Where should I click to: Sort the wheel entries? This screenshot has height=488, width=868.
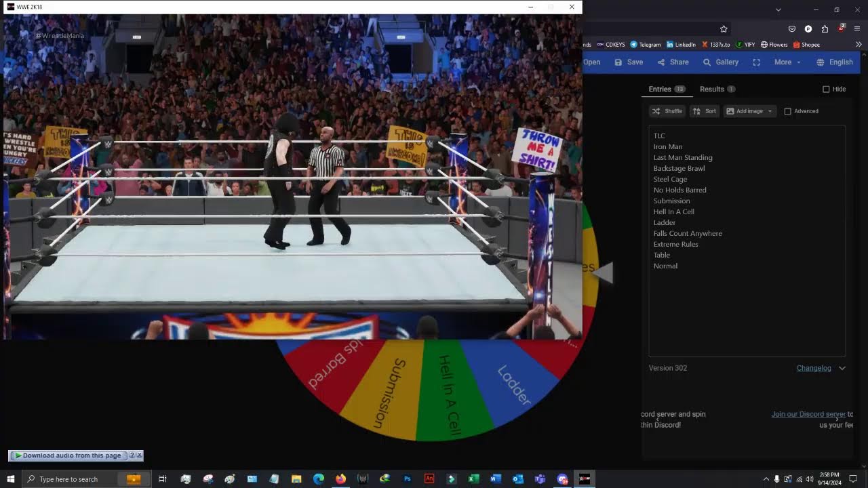pyautogui.click(x=705, y=111)
